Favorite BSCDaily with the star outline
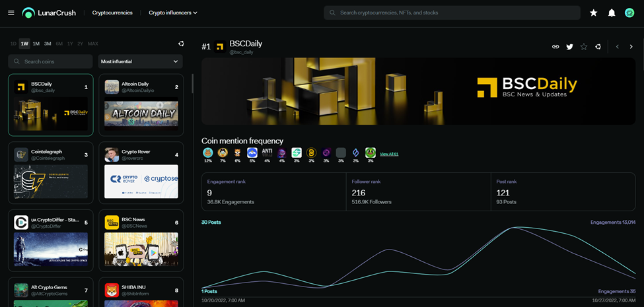644x307 pixels. 584,47
